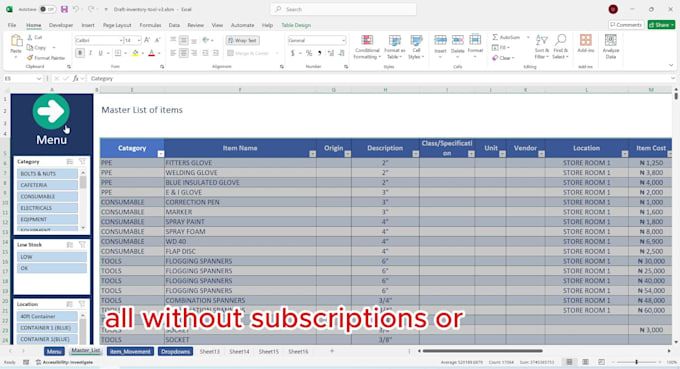Open the File tab
The image size is (680, 369).
12,25
